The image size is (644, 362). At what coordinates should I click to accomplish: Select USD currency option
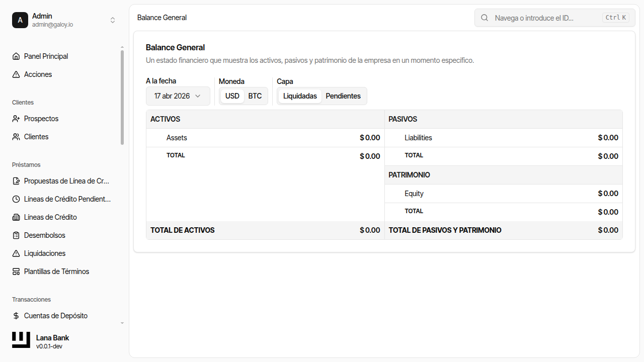click(232, 96)
